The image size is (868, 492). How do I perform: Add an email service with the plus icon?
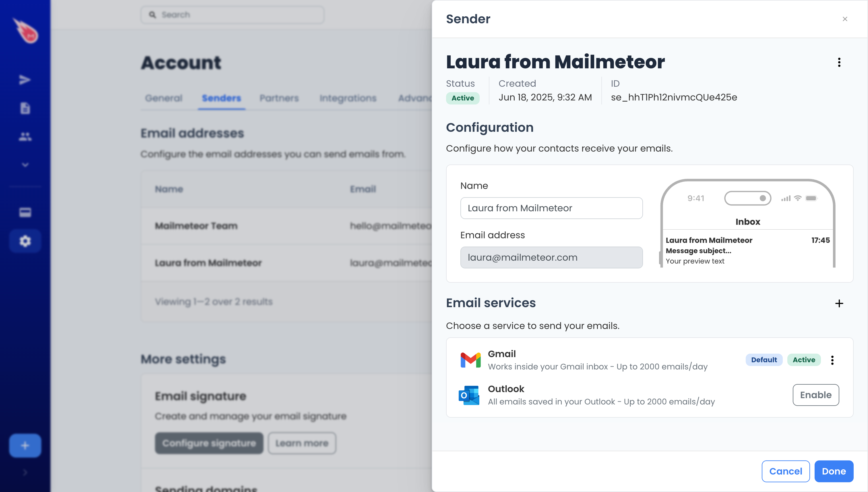(x=839, y=303)
